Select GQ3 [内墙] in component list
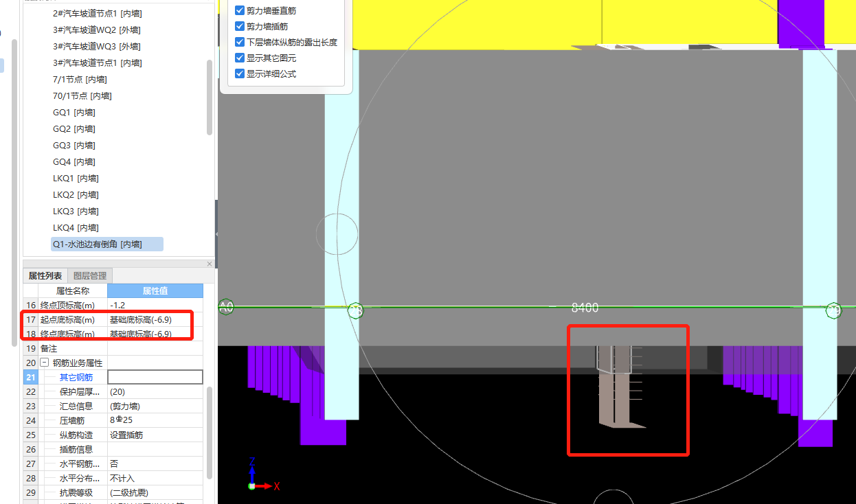Screen dimensions: 856x504 click(x=74, y=145)
